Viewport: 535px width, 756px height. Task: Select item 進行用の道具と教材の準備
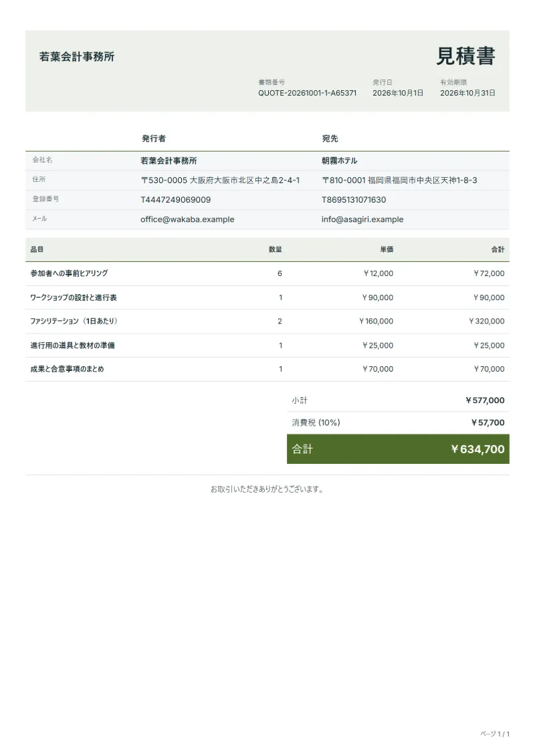pyautogui.click(x=72, y=345)
